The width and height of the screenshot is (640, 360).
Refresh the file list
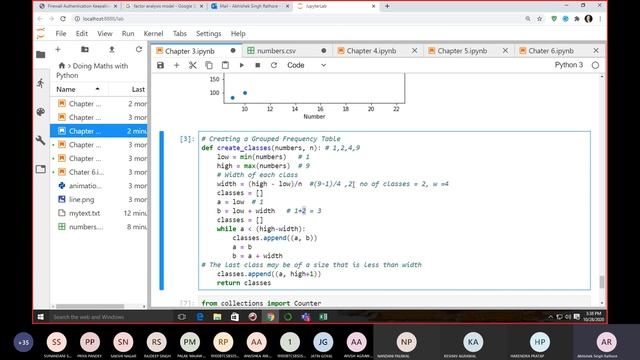[139, 49]
